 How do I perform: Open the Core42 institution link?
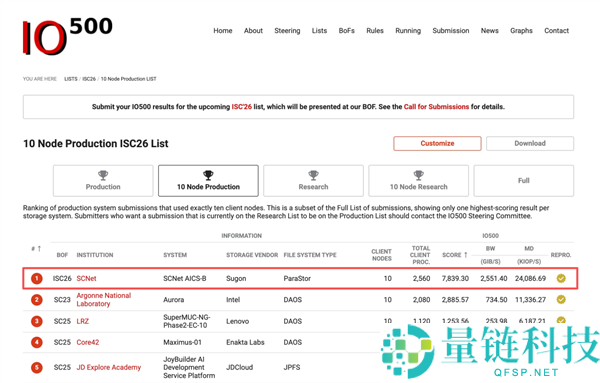click(x=88, y=342)
